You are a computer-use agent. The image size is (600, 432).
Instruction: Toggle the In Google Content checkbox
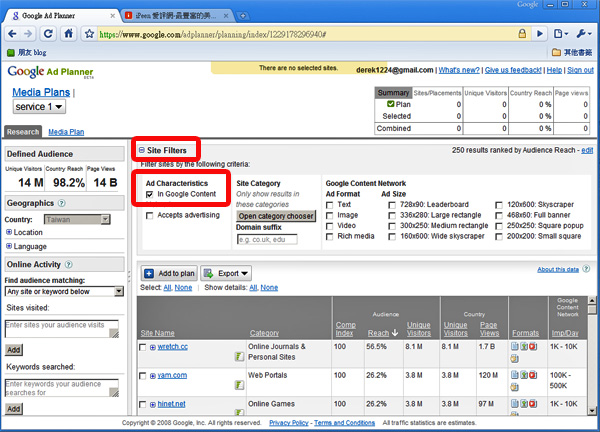(x=150, y=194)
